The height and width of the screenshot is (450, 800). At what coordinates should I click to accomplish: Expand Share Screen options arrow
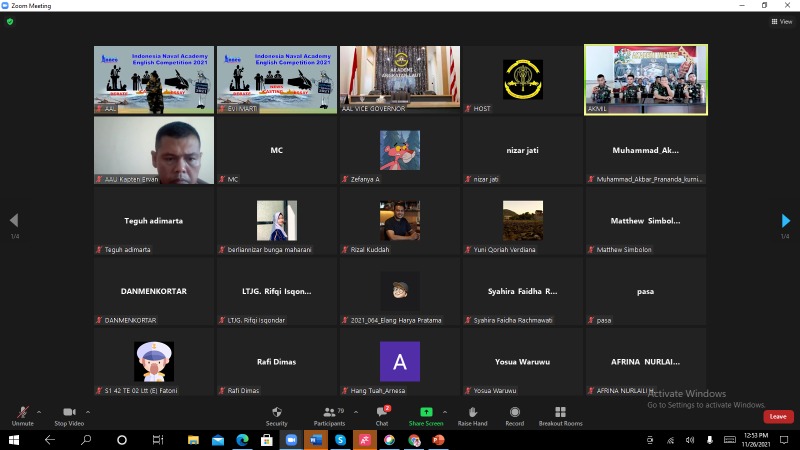445,411
